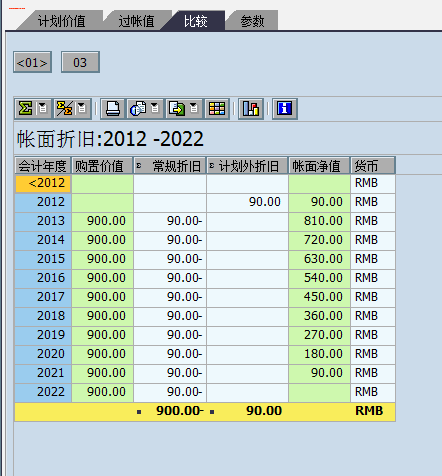
Task: Select fiscal year 2017 row cell
Action: (43, 297)
